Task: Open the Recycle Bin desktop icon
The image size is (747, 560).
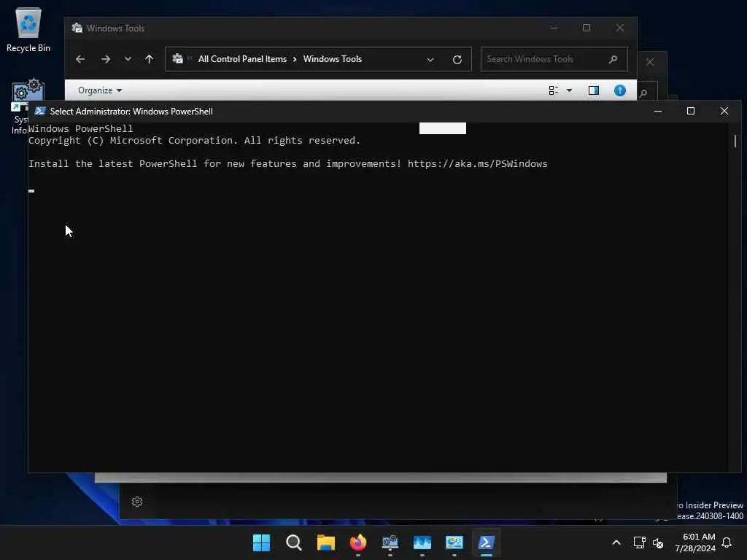Action: tap(28, 29)
